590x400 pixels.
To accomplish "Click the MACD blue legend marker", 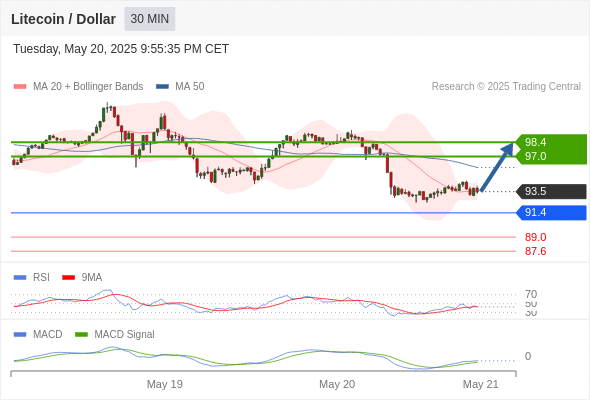I will (20, 335).
